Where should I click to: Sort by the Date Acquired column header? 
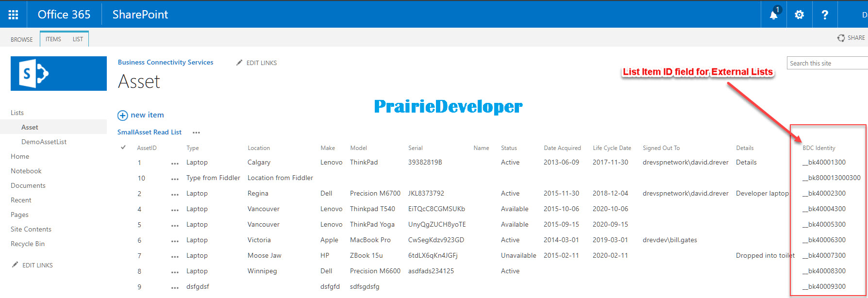tap(562, 148)
